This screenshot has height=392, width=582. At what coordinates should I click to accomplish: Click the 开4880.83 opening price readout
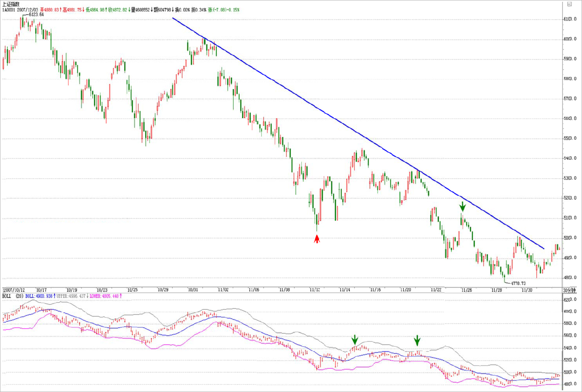pos(50,9)
